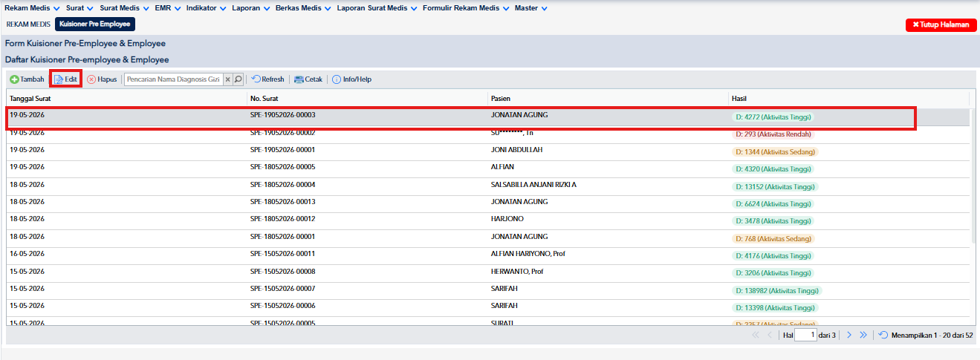
Task: Open the Laporan menu
Action: pyautogui.click(x=250, y=8)
